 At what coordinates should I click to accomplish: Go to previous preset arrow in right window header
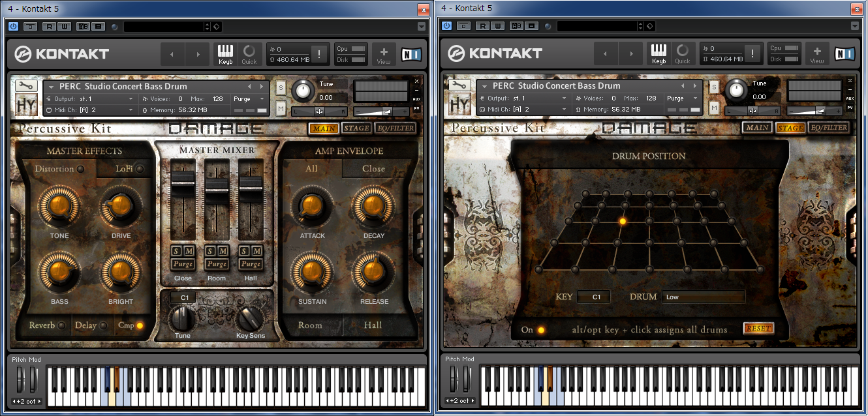point(606,54)
